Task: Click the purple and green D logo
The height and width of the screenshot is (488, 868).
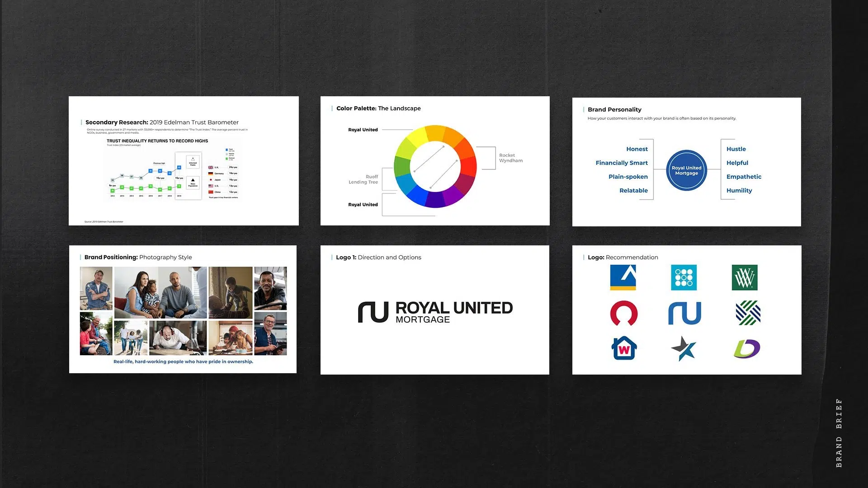Action: coord(746,348)
